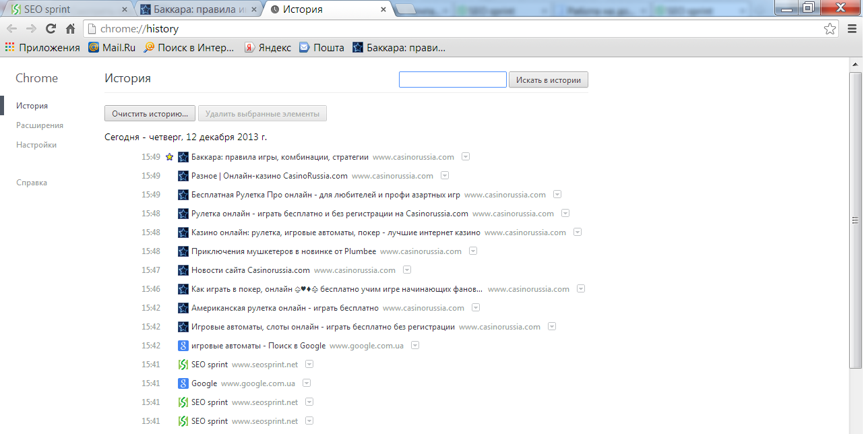
Task: Open the игровые автоматы - Поиск в Google link
Action: pyautogui.click(x=258, y=346)
